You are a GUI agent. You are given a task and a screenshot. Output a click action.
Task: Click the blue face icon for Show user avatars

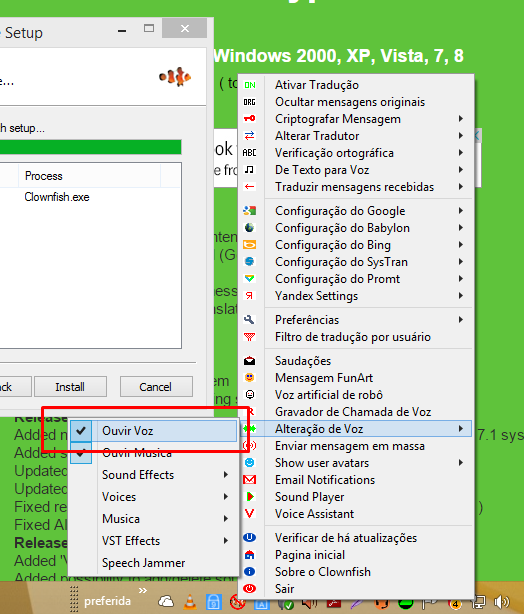pyautogui.click(x=250, y=463)
